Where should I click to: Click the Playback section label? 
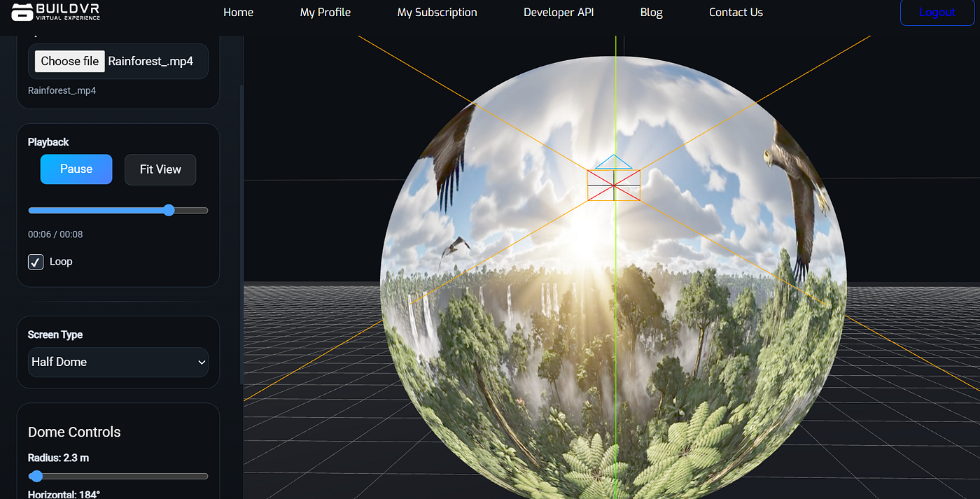pyautogui.click(x=48, y=142)
